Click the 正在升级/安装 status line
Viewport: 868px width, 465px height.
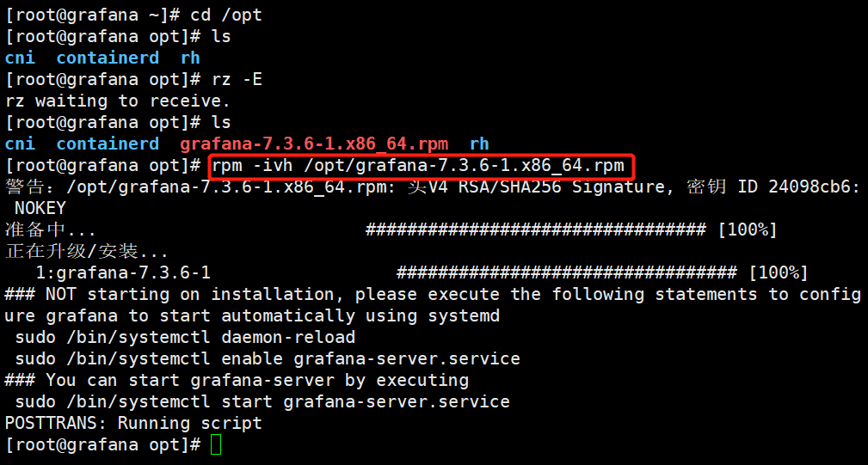[x=86, y=251]
